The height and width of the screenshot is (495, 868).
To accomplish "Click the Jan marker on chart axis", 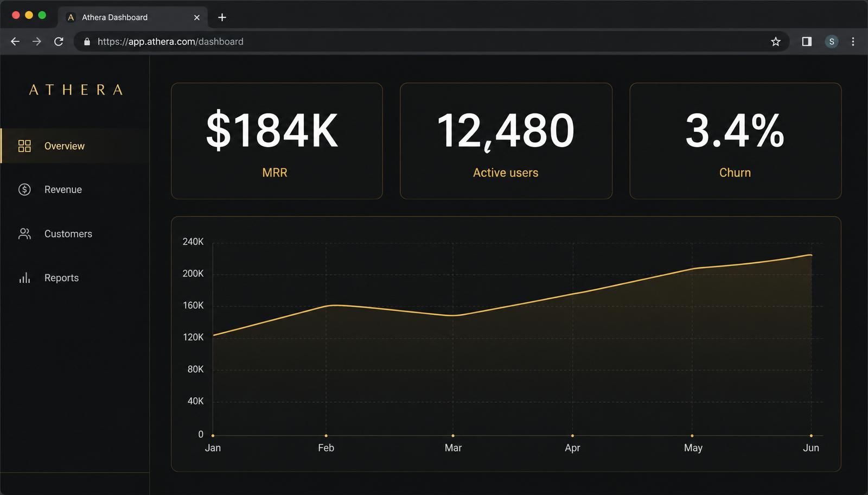I will [x=213, y=435].
